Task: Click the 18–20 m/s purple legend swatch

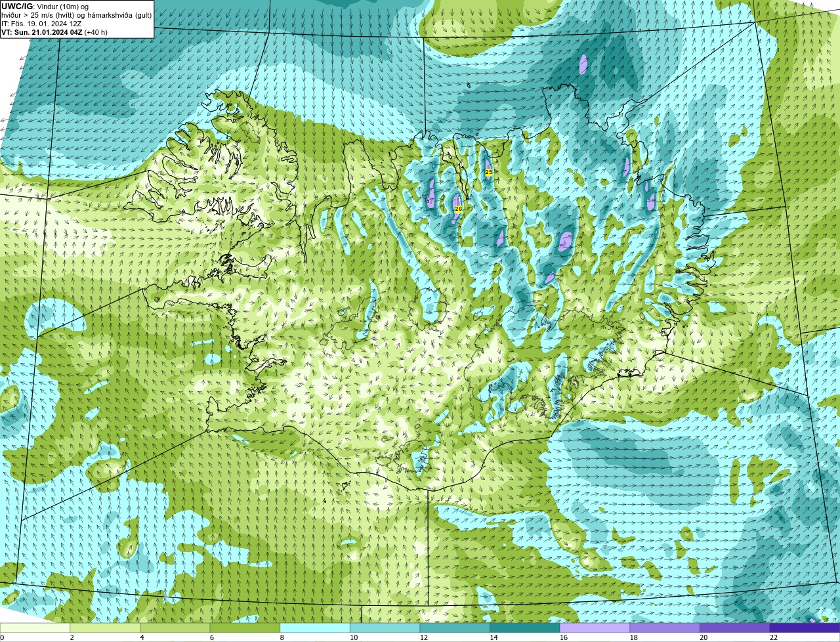Action: pos(665,628)
